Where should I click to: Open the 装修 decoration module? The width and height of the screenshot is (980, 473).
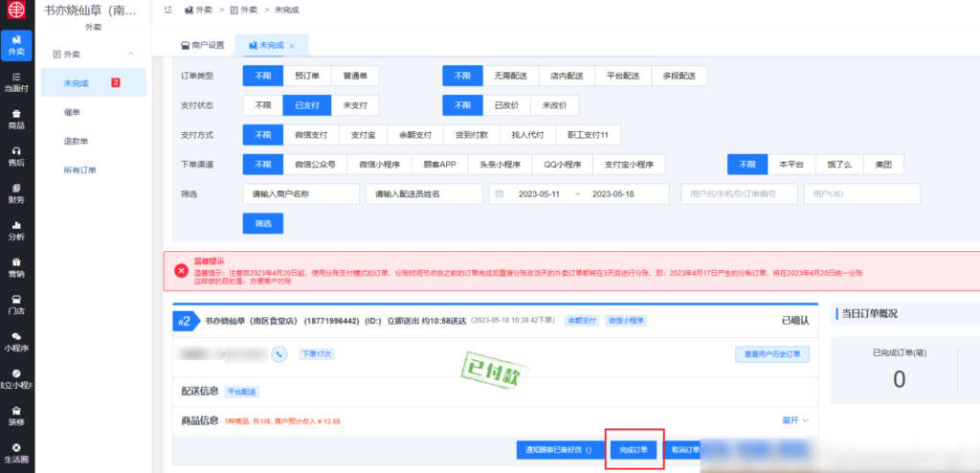point(17,416)
